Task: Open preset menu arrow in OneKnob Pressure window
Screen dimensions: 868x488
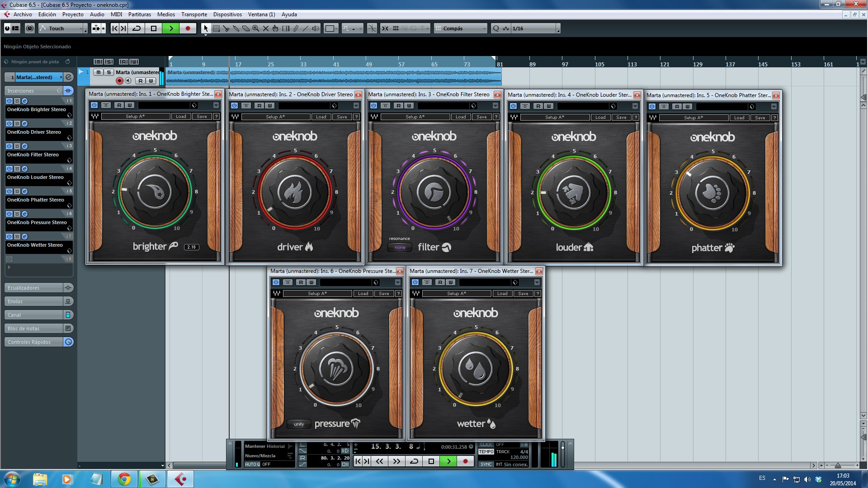Action: pyautogui.click(x=398, y=282)
